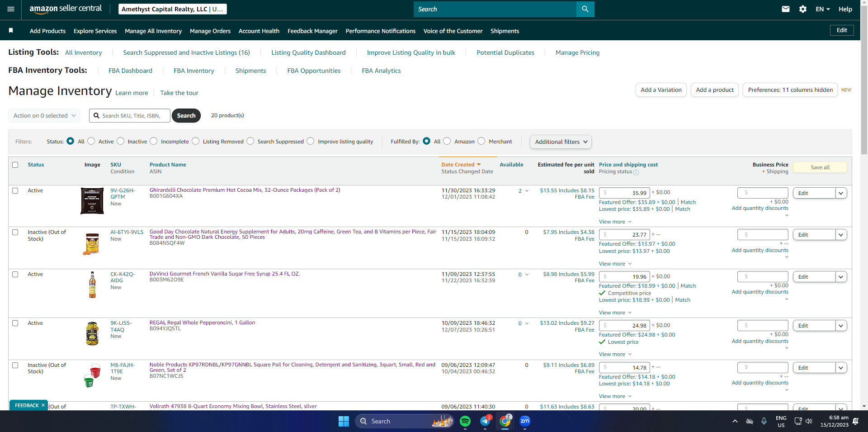Click the pricing status info icon
Viewport: 868px width, 432px height.
(x=636, y=172)
